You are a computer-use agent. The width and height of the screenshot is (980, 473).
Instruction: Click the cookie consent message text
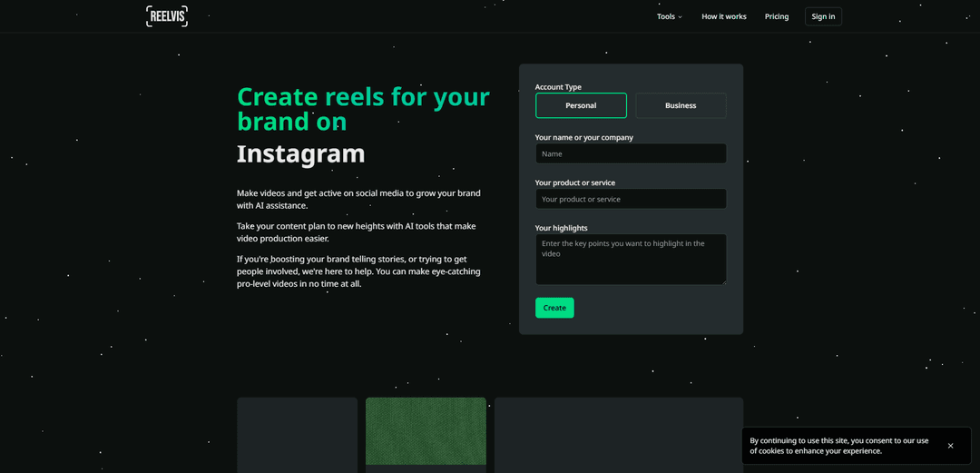point(839,446)
